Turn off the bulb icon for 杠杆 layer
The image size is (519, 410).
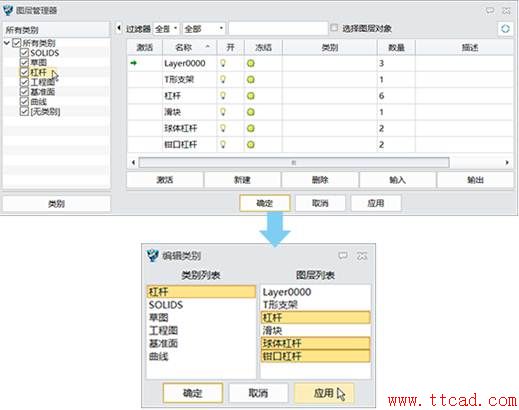point(223,96)
